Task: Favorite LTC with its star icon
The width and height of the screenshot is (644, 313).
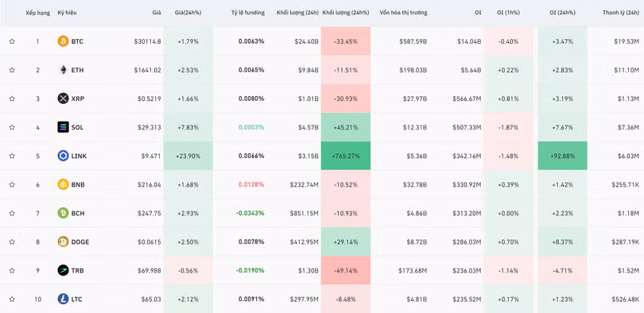Action: click(x=12, y=299)
